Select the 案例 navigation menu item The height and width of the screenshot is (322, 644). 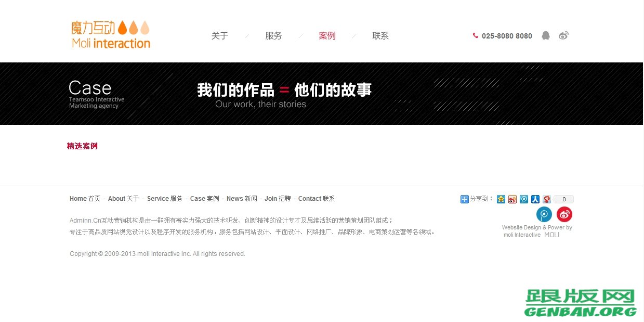coord(327,35)
